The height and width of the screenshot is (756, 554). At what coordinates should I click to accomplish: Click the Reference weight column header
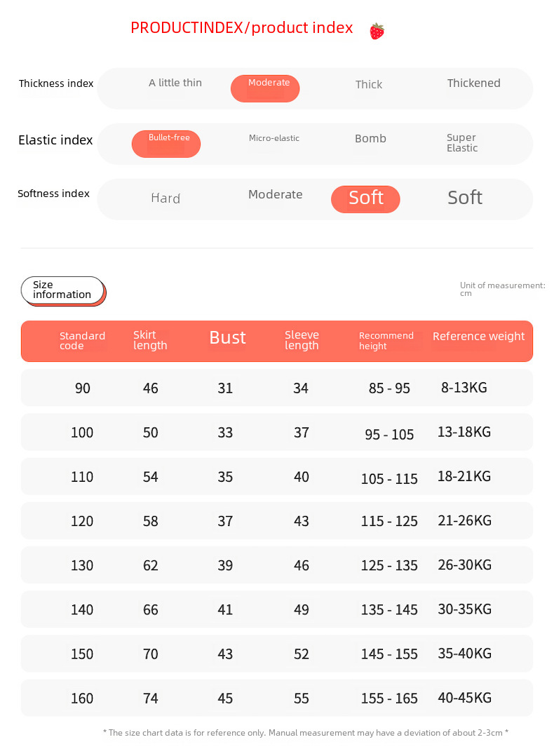tap(478, 336)
